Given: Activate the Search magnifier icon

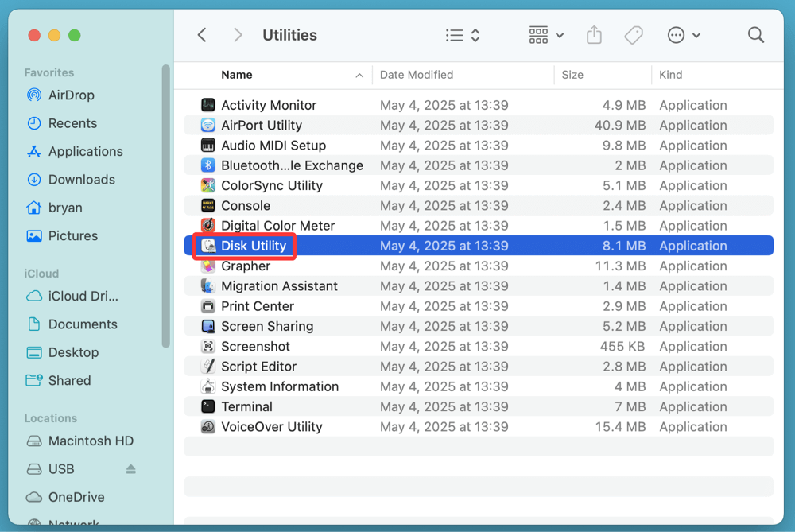Looking at the screenshot, I should click(x=755, y=34).
